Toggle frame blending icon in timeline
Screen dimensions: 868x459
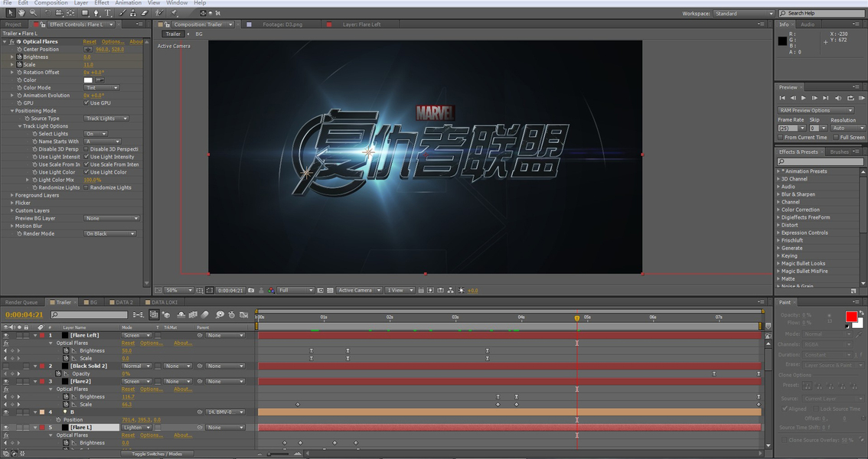(x=193, y=314)
